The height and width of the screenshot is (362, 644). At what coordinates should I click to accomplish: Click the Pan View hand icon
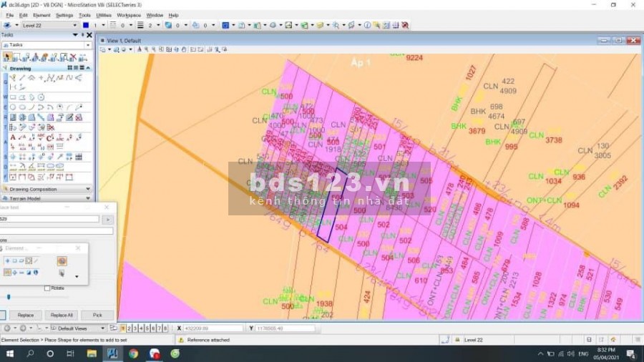[184, 49]
